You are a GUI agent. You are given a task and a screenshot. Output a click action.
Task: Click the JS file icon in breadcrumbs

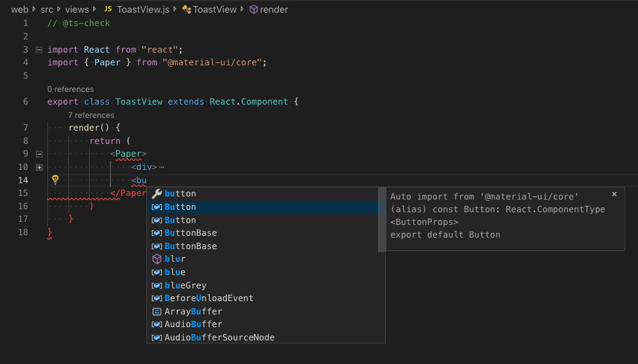tap(108, 9)
